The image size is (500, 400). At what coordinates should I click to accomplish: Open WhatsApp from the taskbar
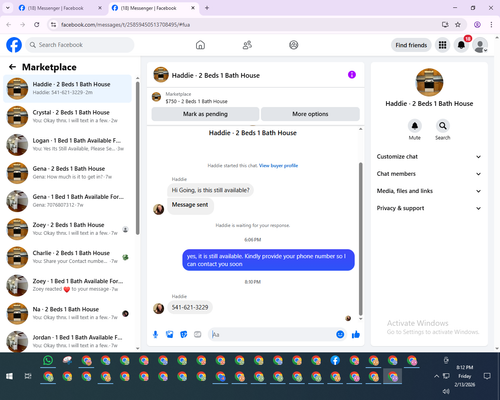tap(48, 360)
